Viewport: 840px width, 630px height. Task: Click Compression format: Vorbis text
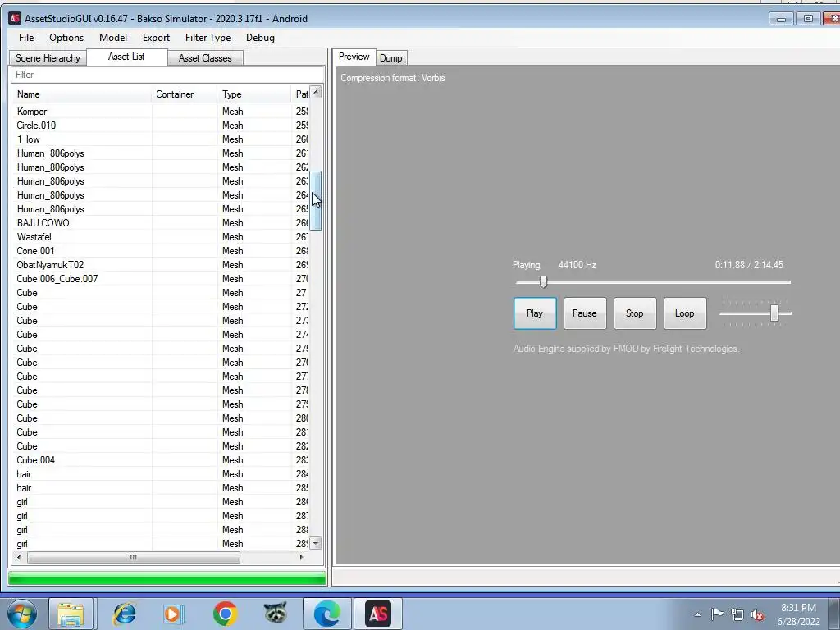pyautogui.click(x=393, y=78)
